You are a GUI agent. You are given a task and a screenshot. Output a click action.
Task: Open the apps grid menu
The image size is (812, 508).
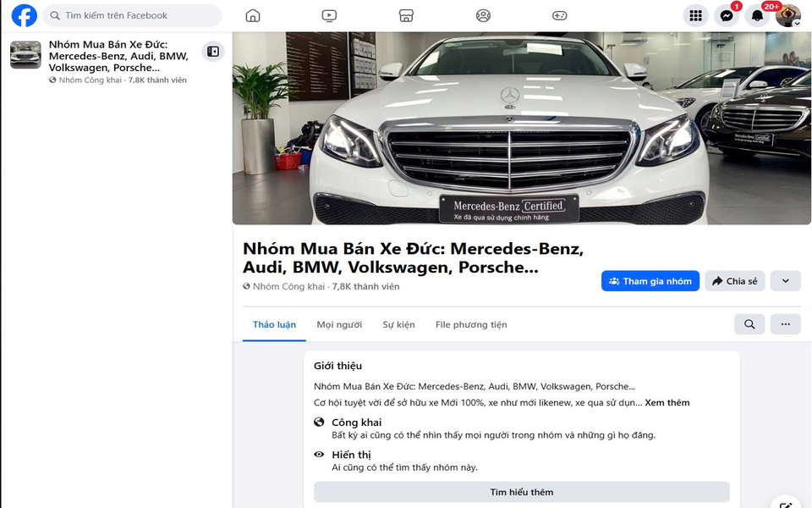tap(695, 15)
